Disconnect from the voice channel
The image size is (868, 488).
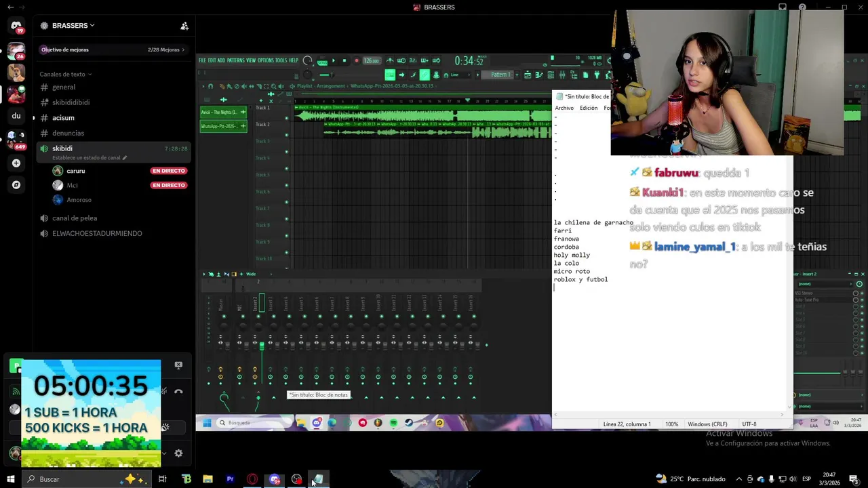(178, 391)
